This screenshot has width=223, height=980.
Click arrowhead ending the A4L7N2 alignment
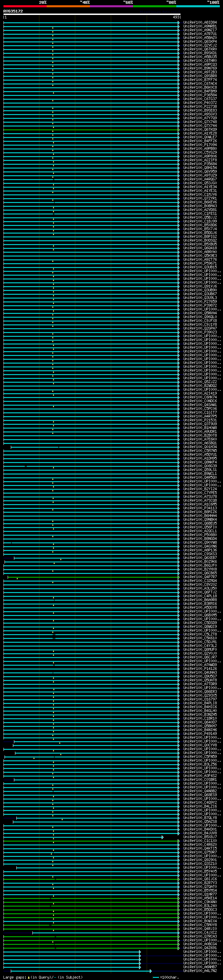pos(151,971)
